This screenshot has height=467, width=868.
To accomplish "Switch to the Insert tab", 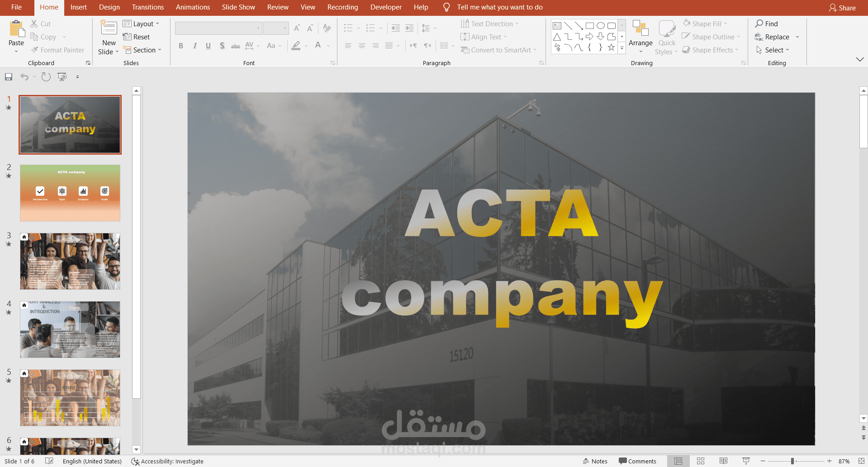I will tap(79, 7).
